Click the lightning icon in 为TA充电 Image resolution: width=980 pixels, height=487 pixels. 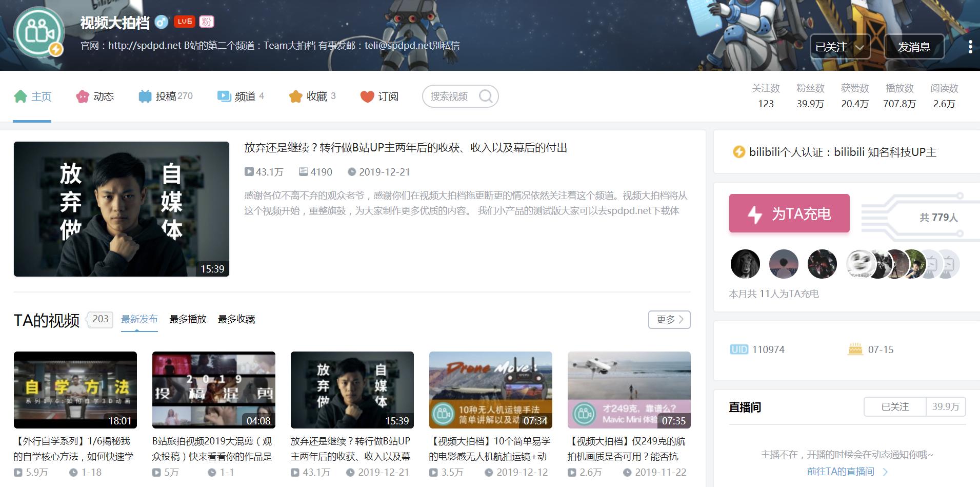[755, 213]
